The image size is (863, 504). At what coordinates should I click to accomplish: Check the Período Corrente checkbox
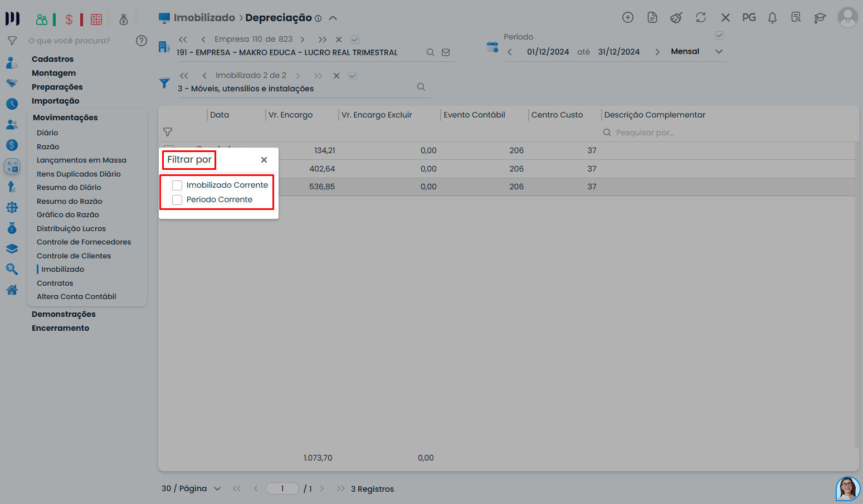(177, 200)
